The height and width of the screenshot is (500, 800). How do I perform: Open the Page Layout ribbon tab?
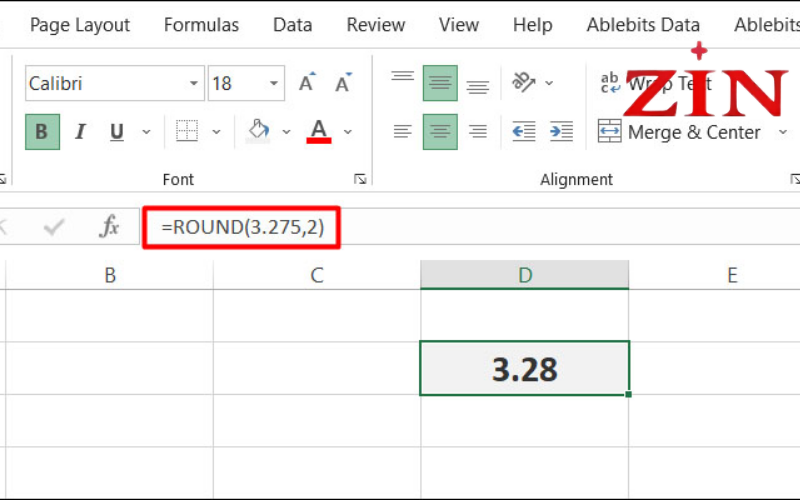click(80, 25)
